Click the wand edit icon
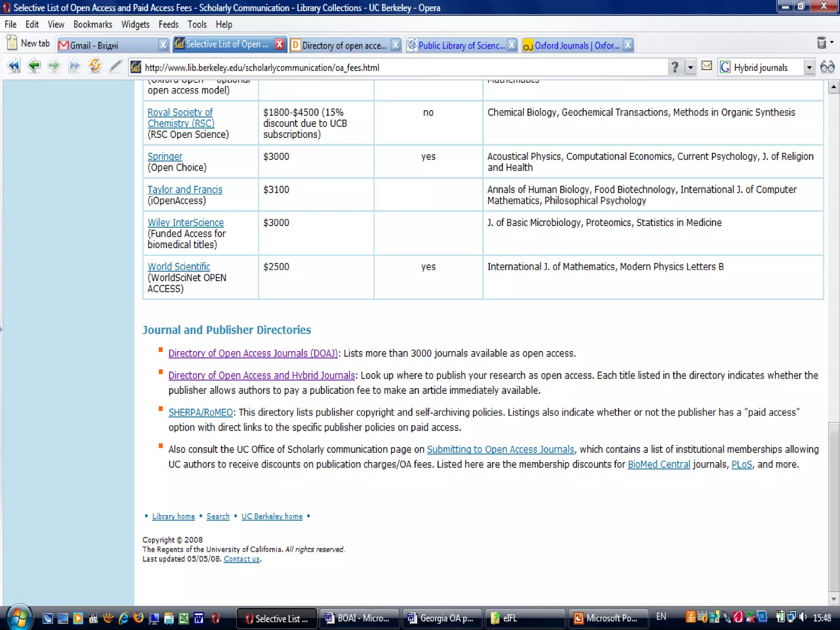 (x=115, y=66)
